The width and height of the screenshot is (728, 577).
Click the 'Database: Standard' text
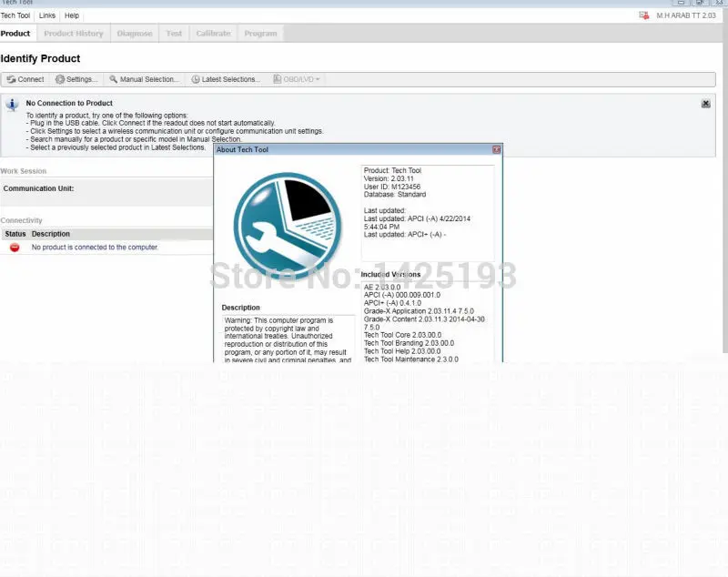[395, 195]
